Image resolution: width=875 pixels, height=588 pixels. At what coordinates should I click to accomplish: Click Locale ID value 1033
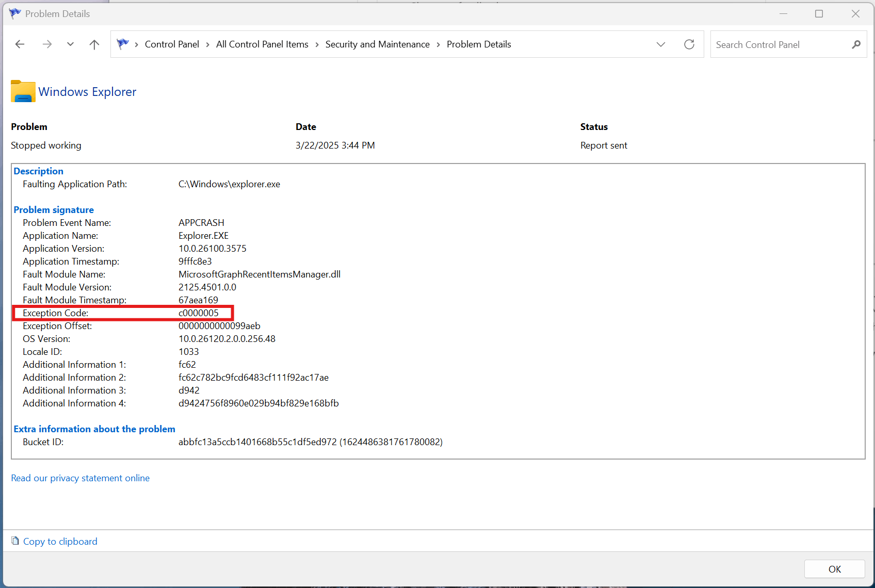tap(188, 352)
